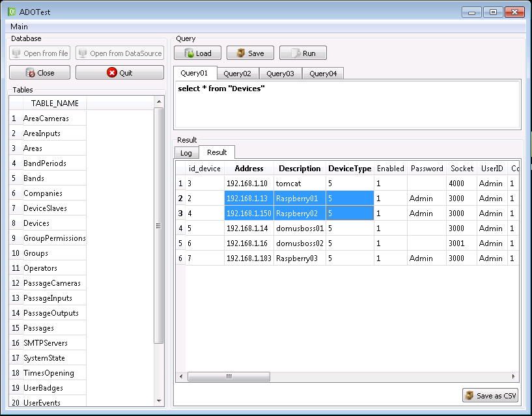Click the Description column header
Screen dimensions: 532x416
(300, 169)
